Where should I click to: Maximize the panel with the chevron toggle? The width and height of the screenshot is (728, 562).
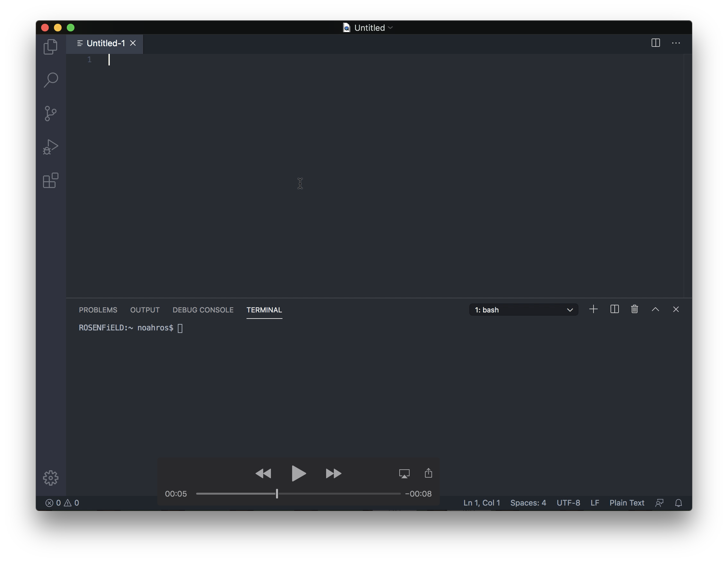coord(655,310)
